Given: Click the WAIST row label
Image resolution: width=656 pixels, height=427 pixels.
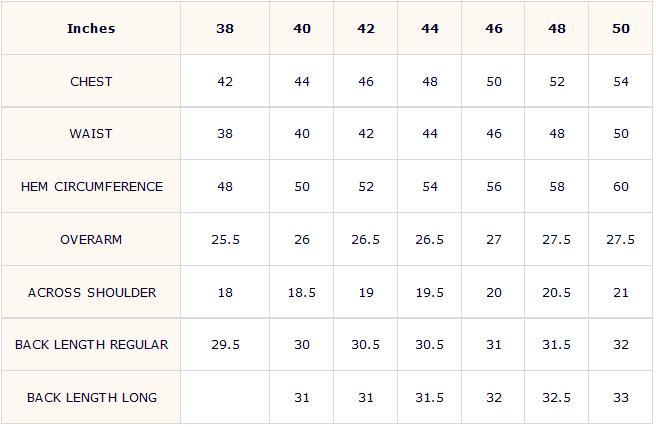Looking at the screenshot, I should [91, 134].
